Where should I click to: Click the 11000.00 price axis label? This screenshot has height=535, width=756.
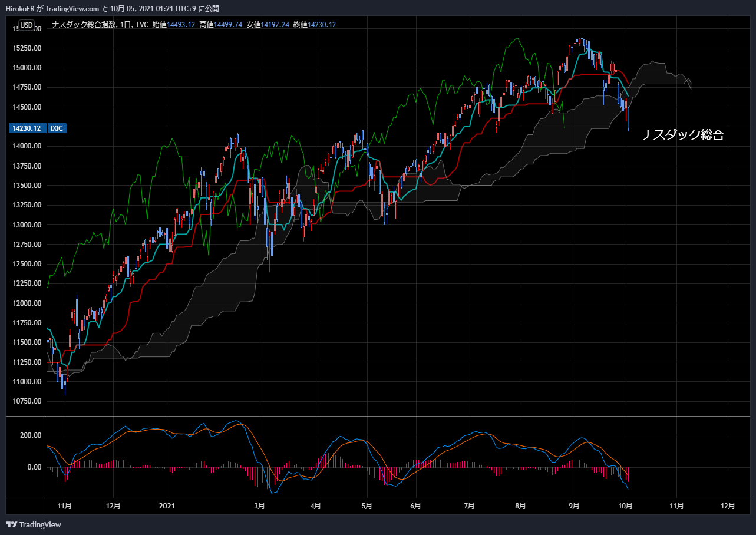point(26,382)
